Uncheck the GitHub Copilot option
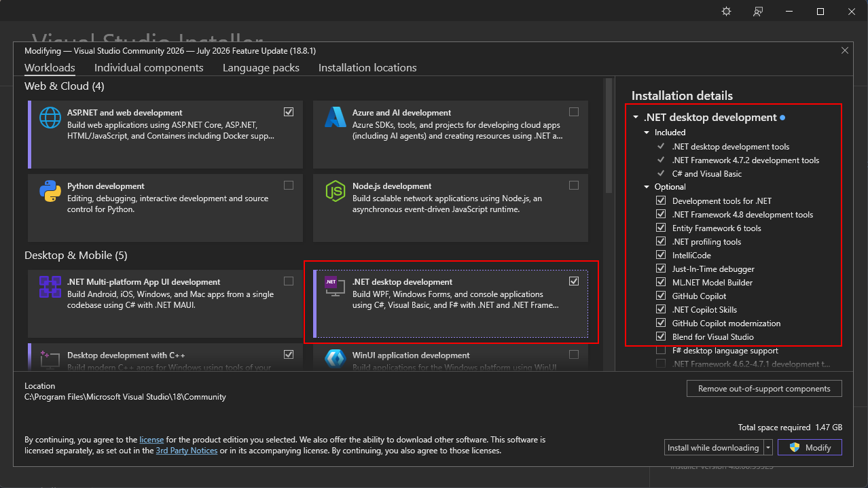 pos(661,296)
